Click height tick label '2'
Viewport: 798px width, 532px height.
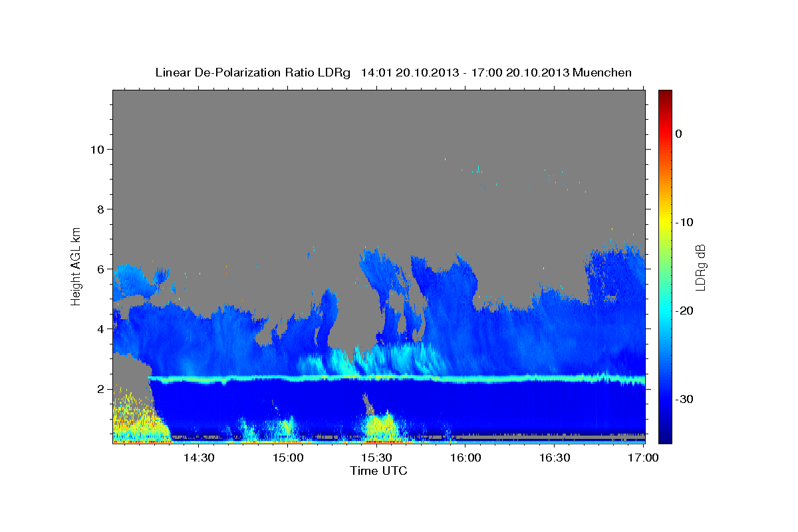coord(100,389)
